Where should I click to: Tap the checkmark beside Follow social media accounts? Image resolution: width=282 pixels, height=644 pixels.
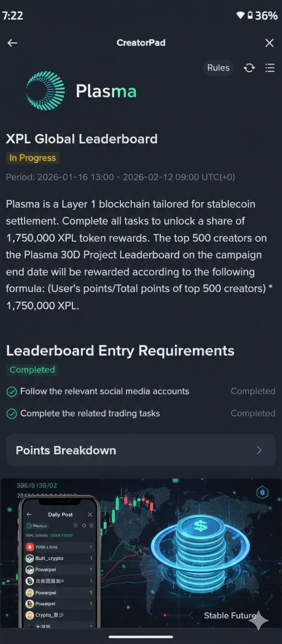[x=12, y=392]
